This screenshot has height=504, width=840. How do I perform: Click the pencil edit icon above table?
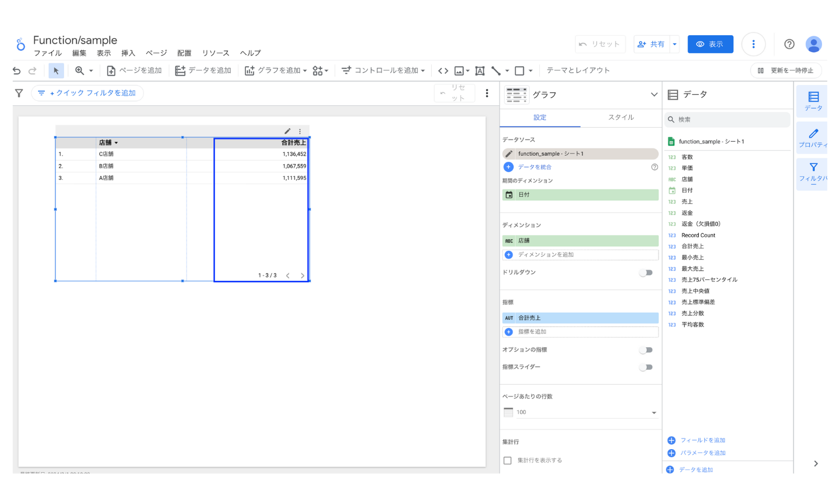pos(287,131)
